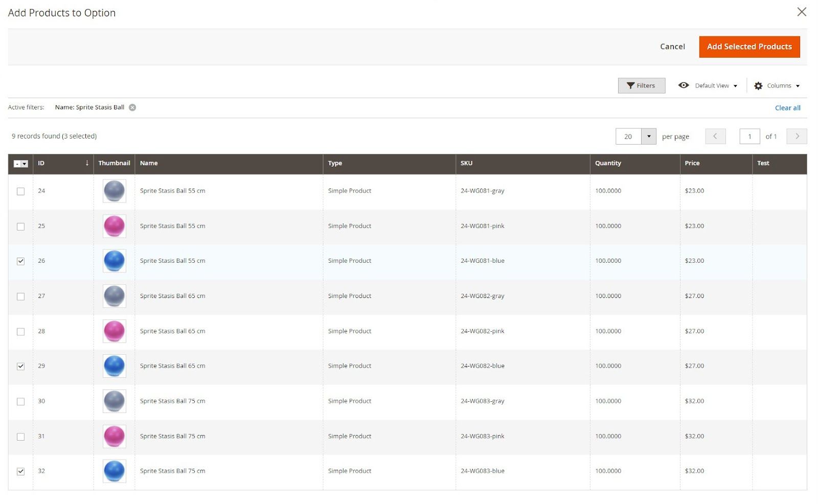The width and height of the screenshot is (818, 504).
Task: Select SKU 24-WG082-gray text
Action: click(x=482, y=296)
